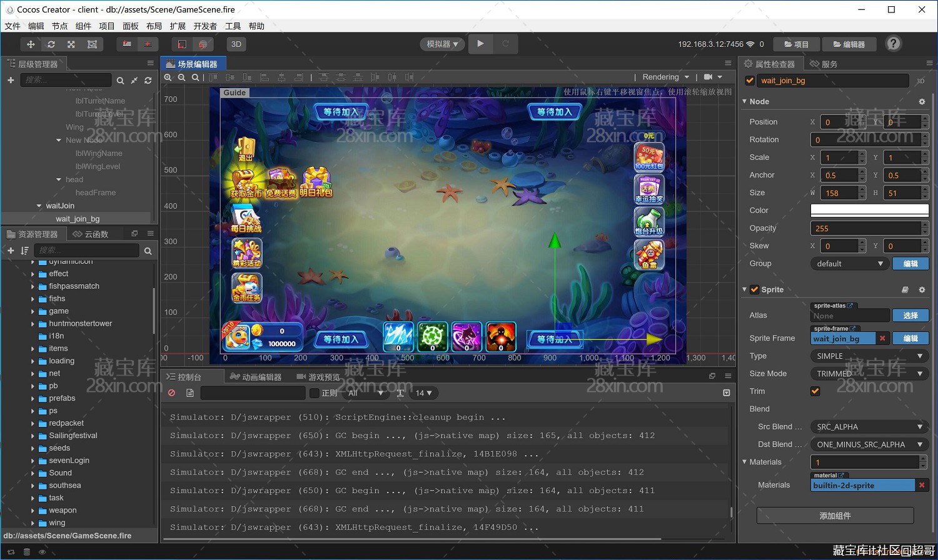Collapse the Materials array

(x=745, y=462)
